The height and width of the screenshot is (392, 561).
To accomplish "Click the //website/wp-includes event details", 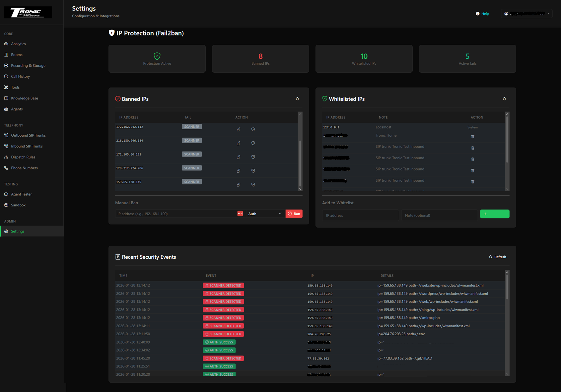I will (x=430, y=285).
